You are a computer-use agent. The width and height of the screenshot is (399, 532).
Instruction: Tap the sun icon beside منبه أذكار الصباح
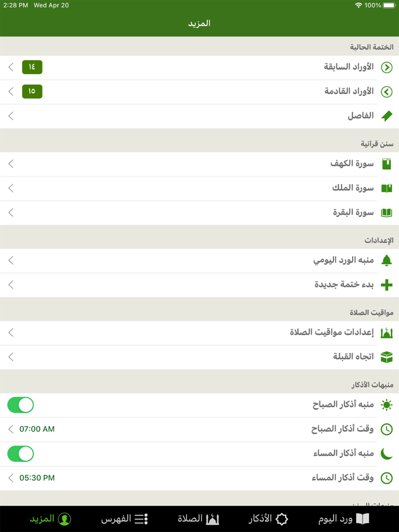pos(388,404)
